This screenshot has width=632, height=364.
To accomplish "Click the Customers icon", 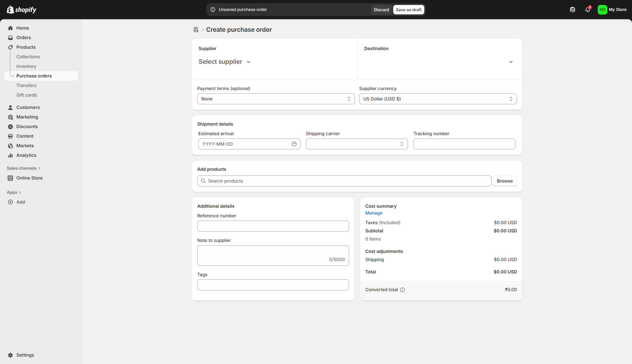I will point(10,107).
